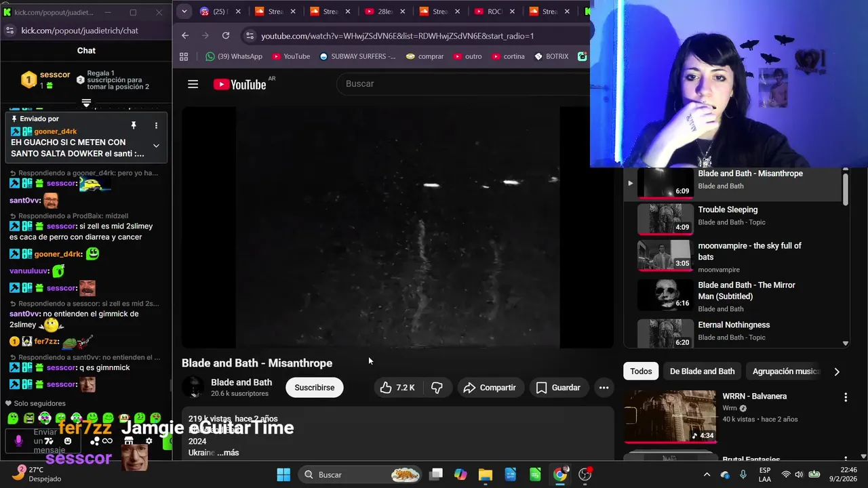868x488 pixels.
Task: Show more filter chips with right arrow
Action: (837, 371)
